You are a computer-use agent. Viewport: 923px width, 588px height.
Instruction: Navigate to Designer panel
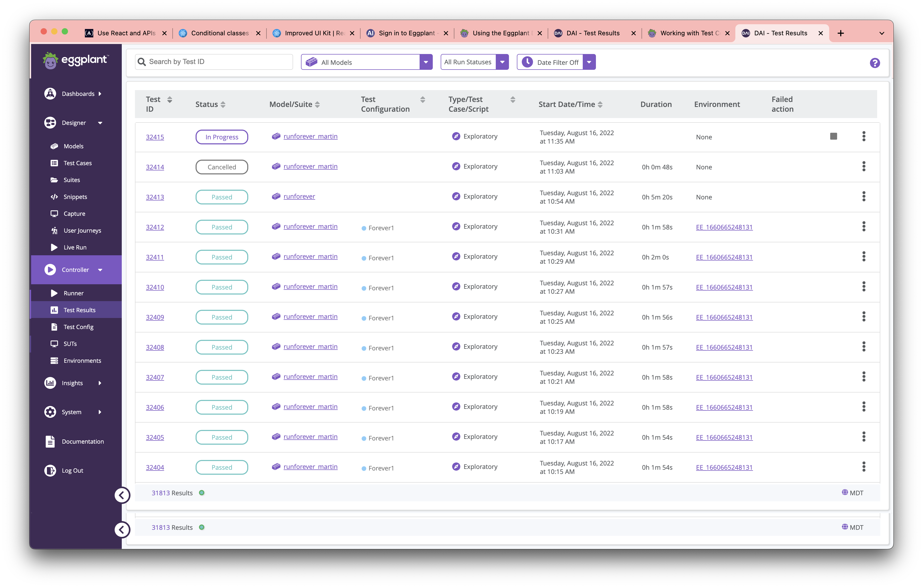pyautogui.click(x=74, y=122)
